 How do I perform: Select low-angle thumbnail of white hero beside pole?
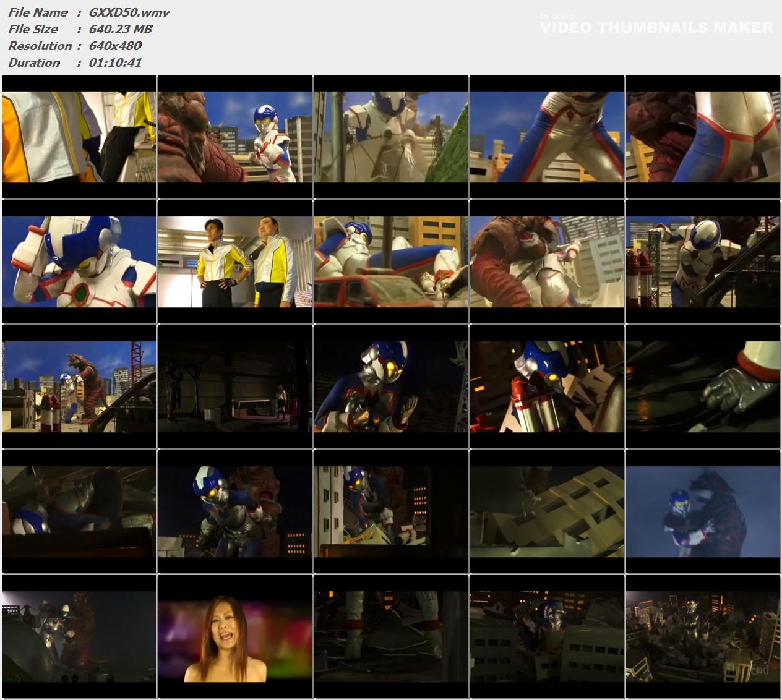click(x=391, y=137)
